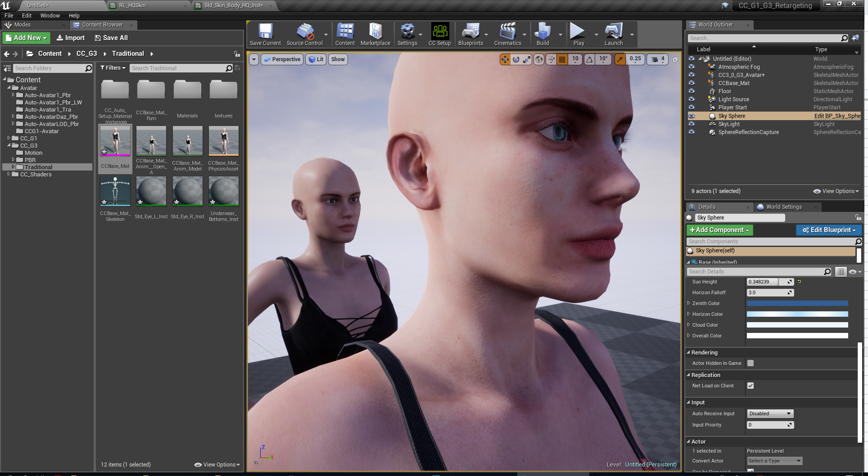
Task: Click the Lit view mode button
Action: click(316, 59)
